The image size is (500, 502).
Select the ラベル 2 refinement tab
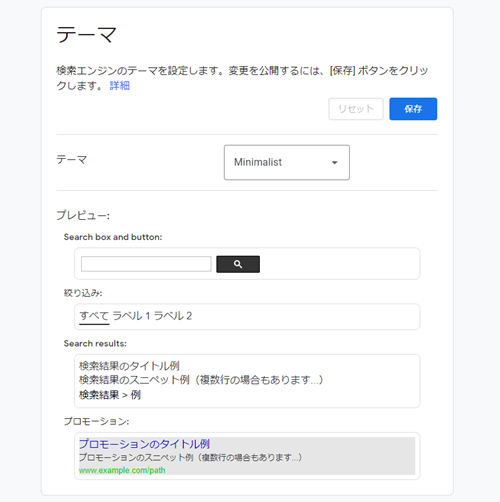click(x=173, y=316)
